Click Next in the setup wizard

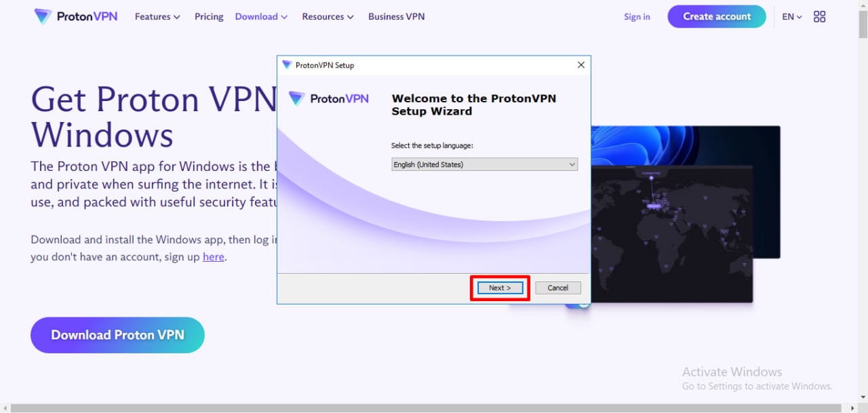pyautogui.click(x=500, y=288)
